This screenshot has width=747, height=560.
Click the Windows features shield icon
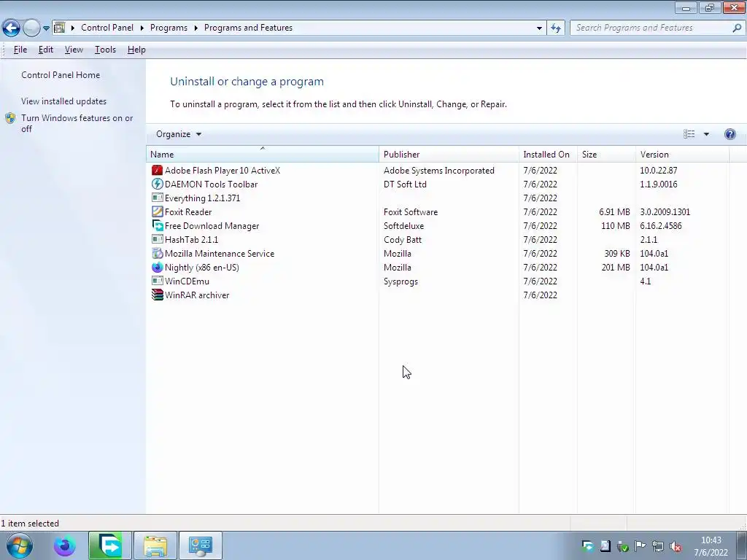click(10, 118)
